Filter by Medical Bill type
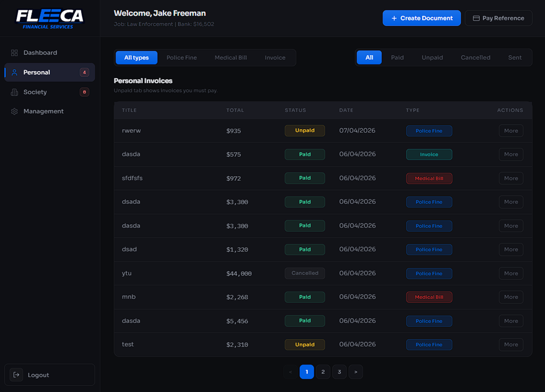Screen dimensions: 545x392 (231, 58)
